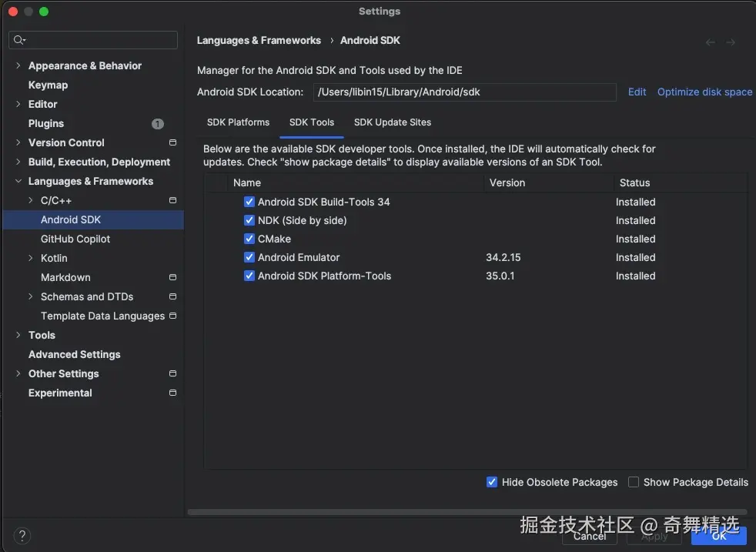Switch to SDK Platforms tab
The height and width of the screenshot is (552, 756).
click(238, 122)
